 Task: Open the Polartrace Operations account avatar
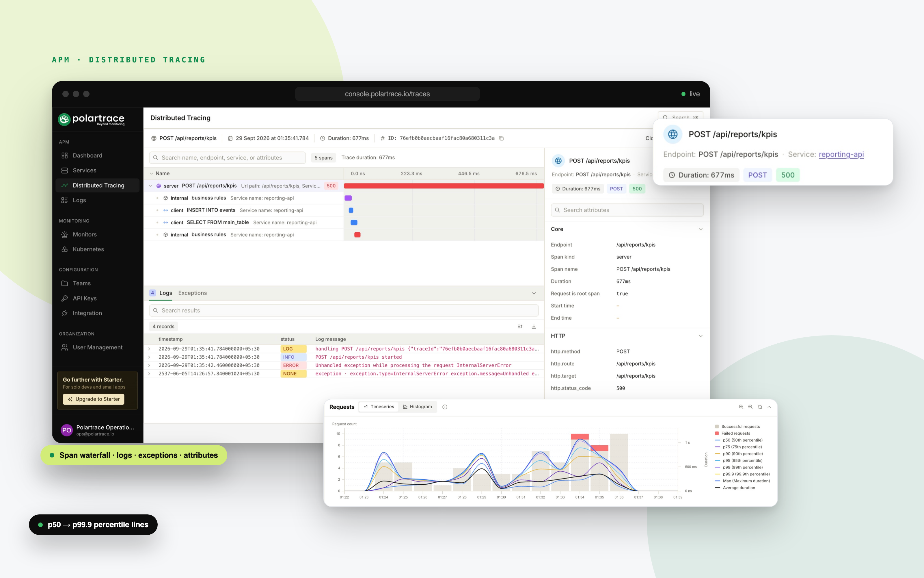[x=67, y=430]
